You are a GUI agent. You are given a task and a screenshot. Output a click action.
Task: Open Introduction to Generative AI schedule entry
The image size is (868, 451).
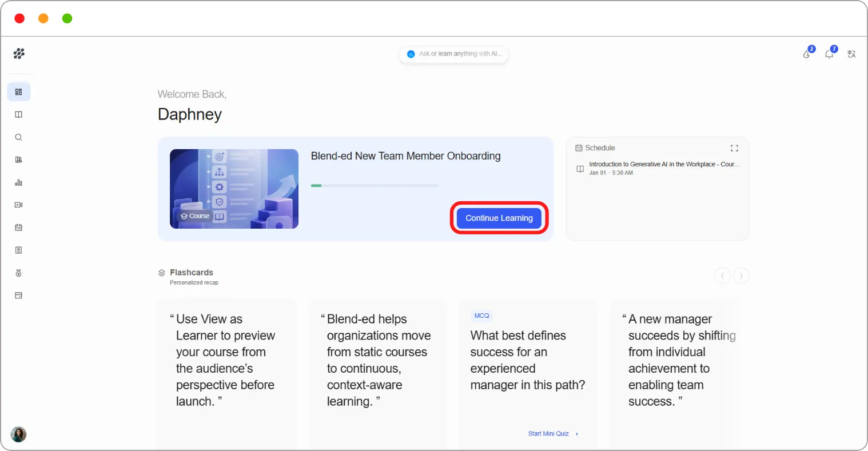(x=658, y=168)
